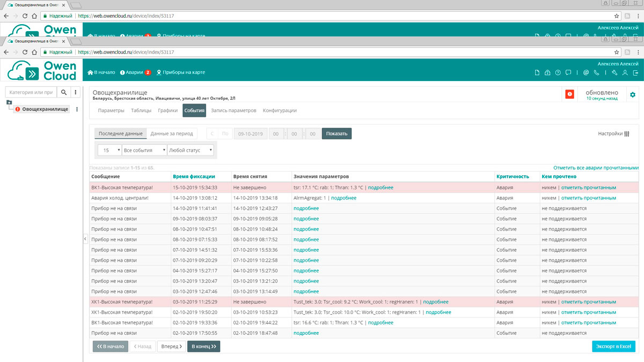Open the help question mark icon
The width and height of the screenshot is (644, 362).
tap(558, 72)
